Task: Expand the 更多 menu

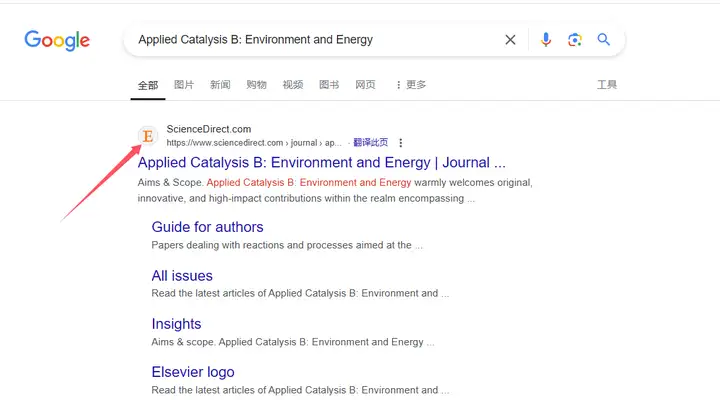Action: tap(411, 85)
